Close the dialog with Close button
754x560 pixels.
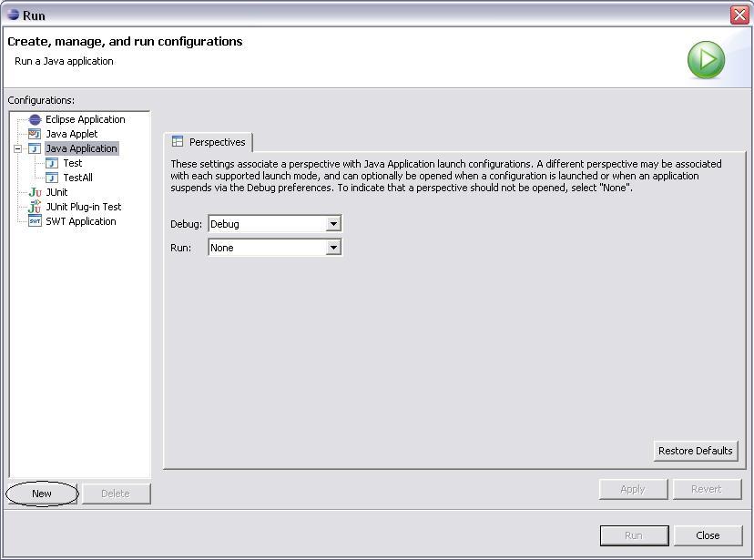pyautogui.click(x=707, y=535)
